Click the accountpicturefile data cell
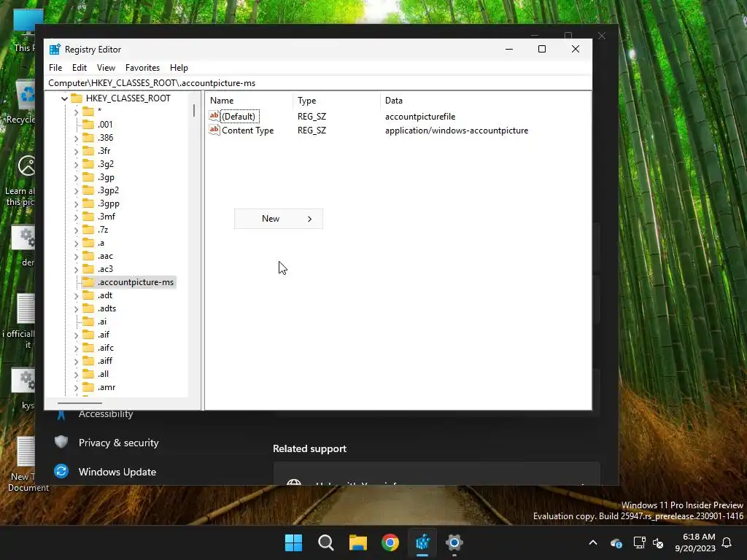This screenshot has height=560, width=747. click(x=420, y=117)
